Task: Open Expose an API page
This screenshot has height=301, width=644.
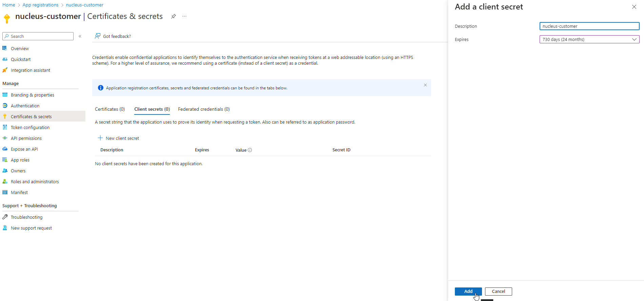Action: [24, 149]
